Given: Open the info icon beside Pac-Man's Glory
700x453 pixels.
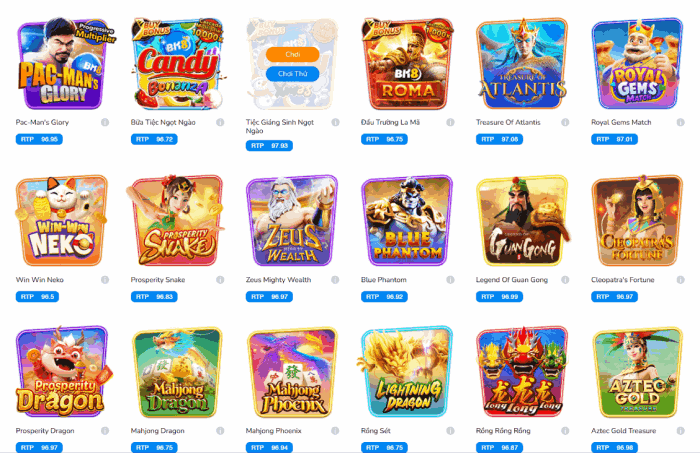Looking at the screenshot, I should coord(105,122).
